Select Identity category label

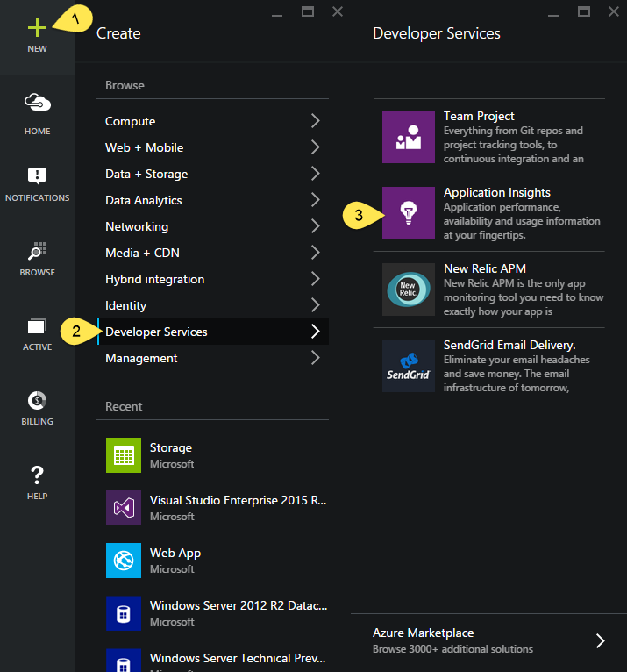click(126, 305)
